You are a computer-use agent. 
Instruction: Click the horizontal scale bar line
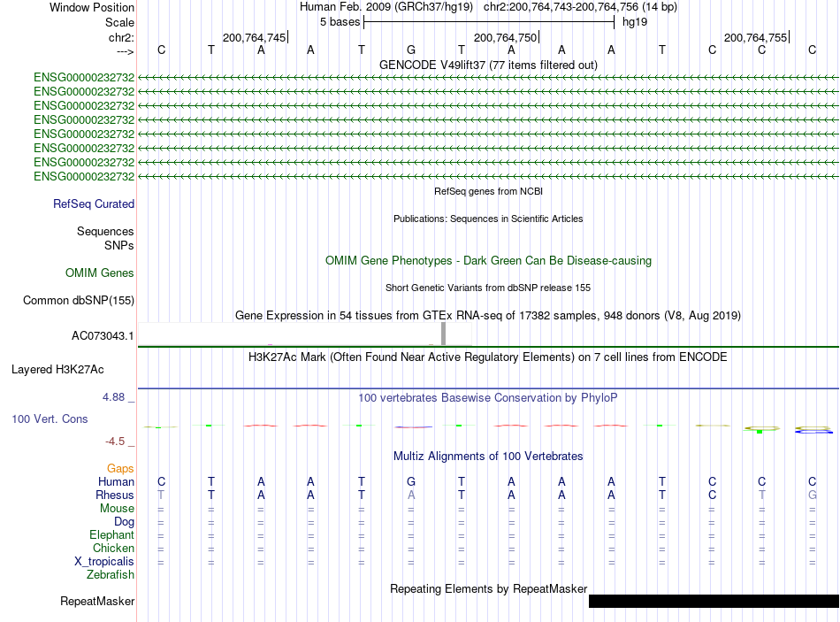pyautogui.click(x=489, y=22)
